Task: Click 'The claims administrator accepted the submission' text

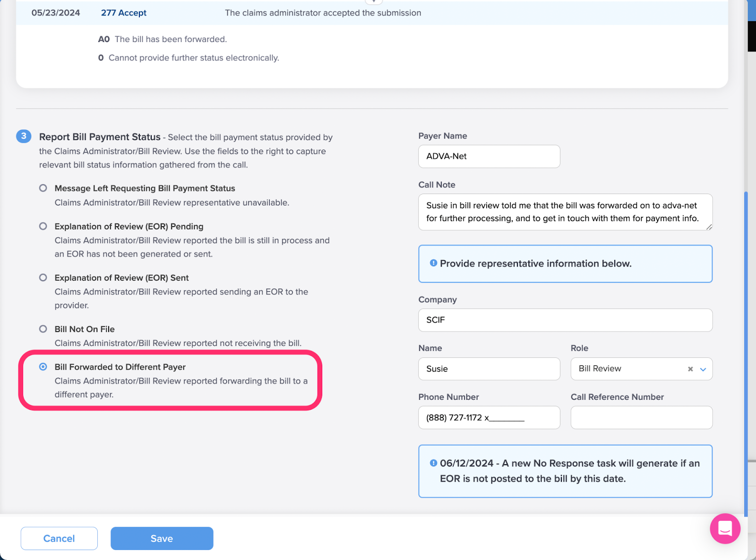Action: [x=323, y=13]
